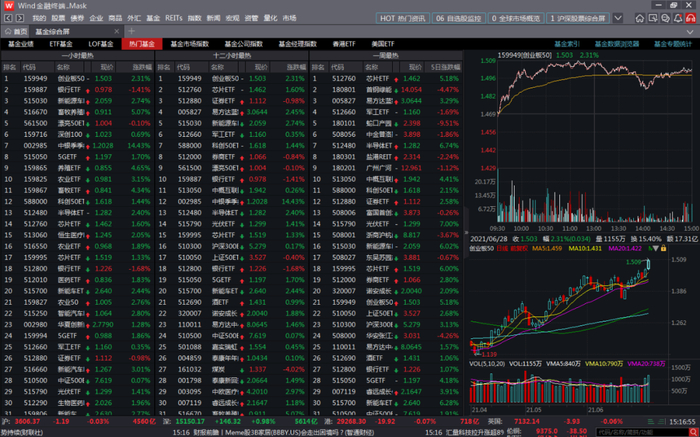Image resolution: width=700 pixels, height=437 pixels.
Task: Click the forward navigation arrow icon
Action: coord(20,18)
